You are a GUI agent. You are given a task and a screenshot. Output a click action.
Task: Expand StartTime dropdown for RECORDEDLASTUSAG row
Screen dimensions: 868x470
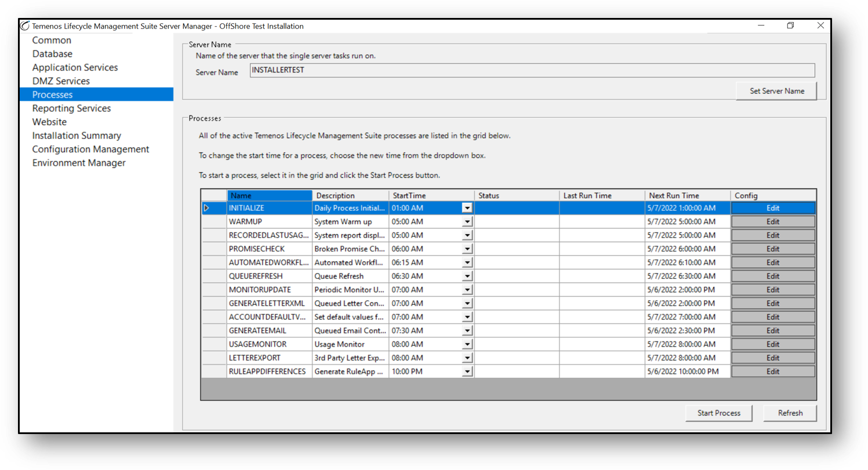pyautogui.click(x=467, y=235)
